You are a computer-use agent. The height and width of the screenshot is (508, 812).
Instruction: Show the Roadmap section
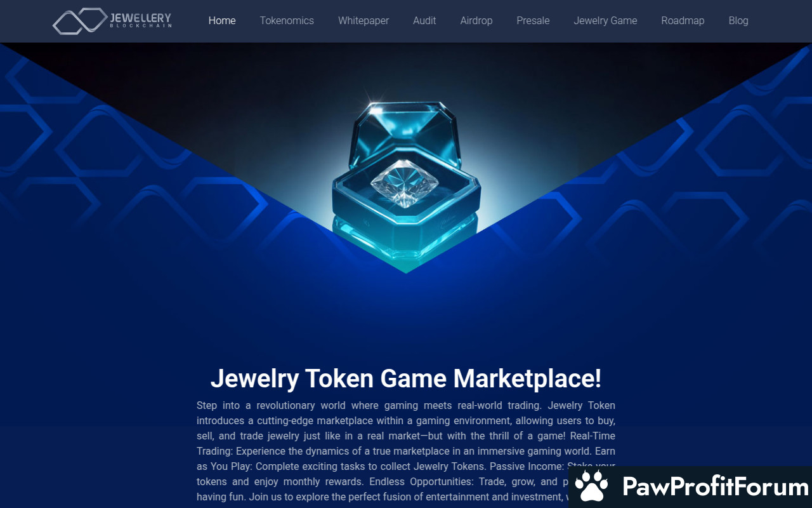coord(683,20)
